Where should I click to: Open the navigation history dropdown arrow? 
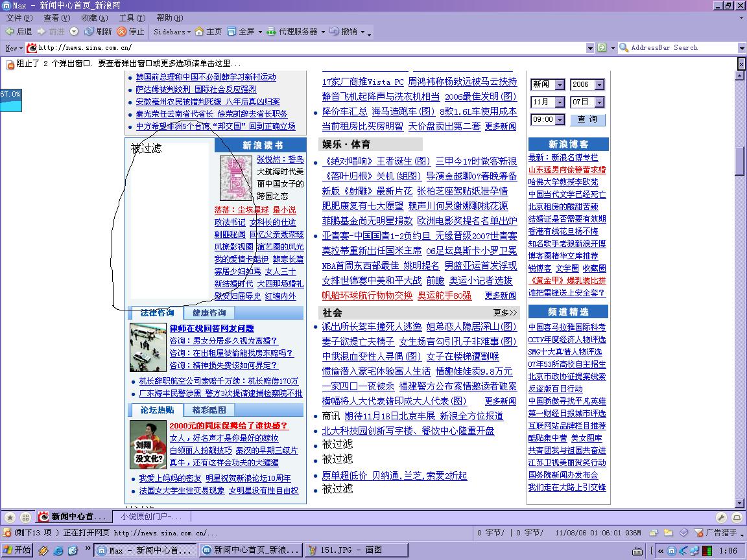[74, 31]
